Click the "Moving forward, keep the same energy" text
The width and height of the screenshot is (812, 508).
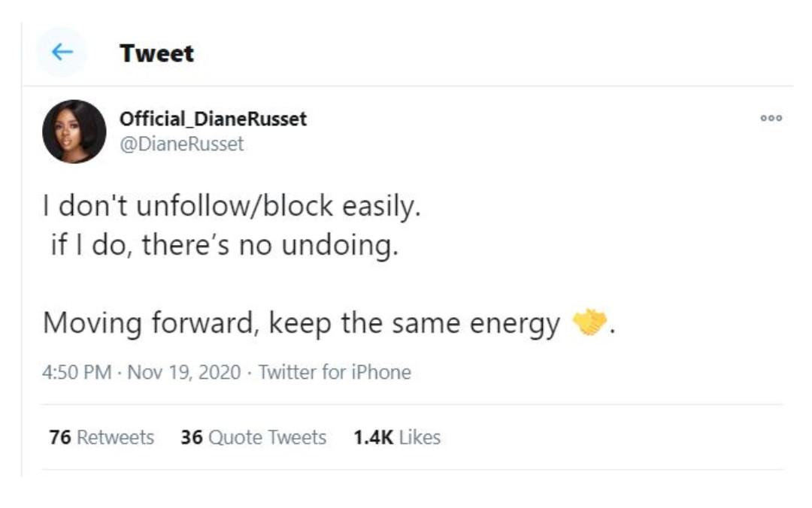[301, 323]
